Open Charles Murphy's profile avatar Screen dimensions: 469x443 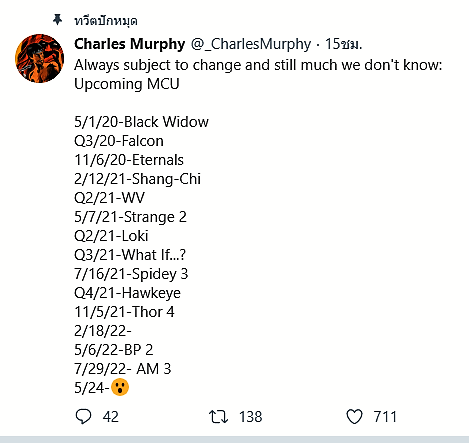(40, 58)
